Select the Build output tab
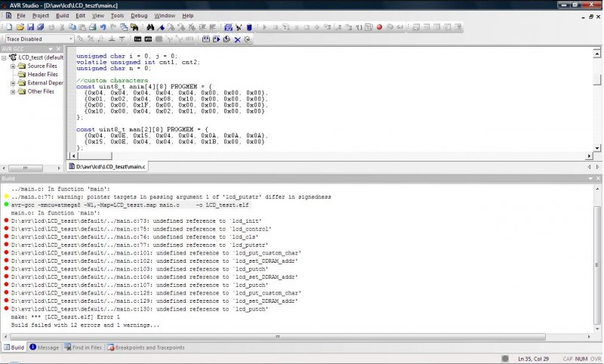Screen dimensions: 604x364 14,347
